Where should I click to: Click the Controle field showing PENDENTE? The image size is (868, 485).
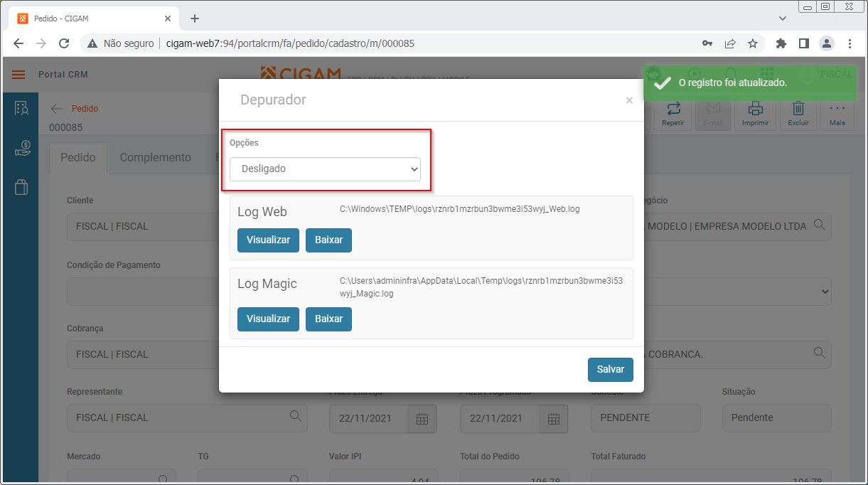point(645,418)
